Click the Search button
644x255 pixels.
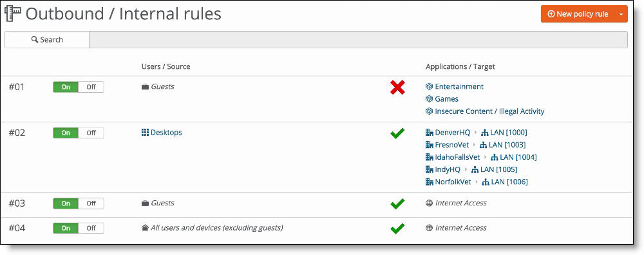tap(47, 40)
